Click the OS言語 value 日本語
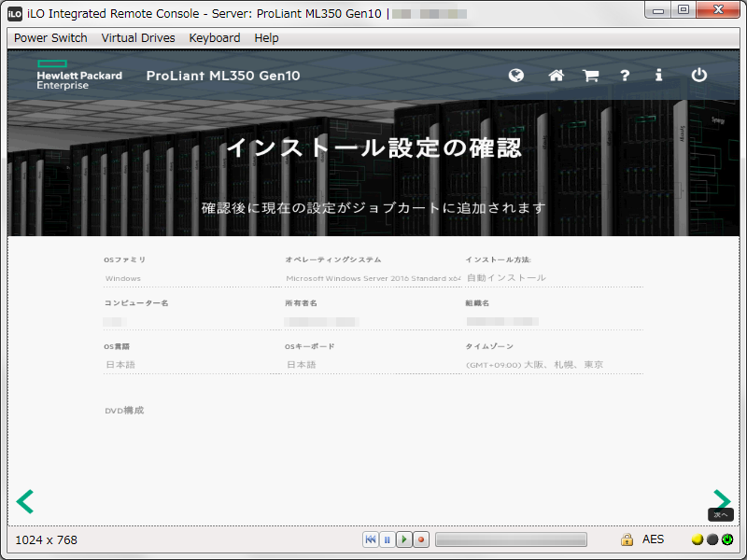 pyautogui.click(x=120, y=365)
